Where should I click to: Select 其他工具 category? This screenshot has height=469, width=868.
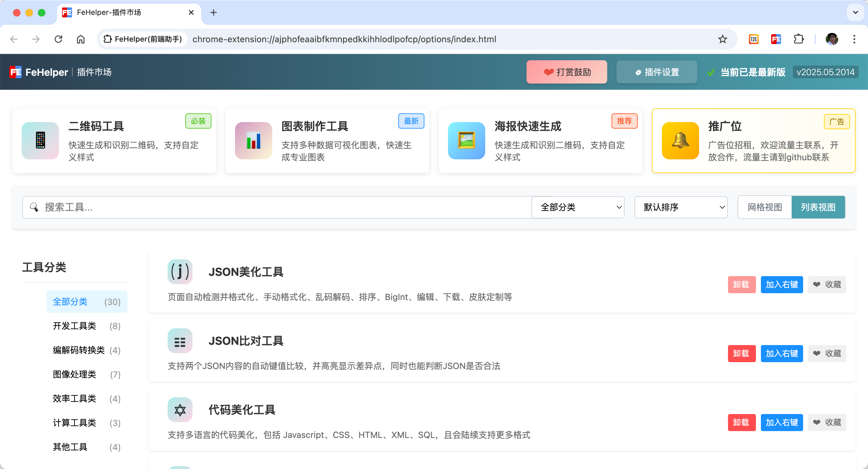(87, 447)
